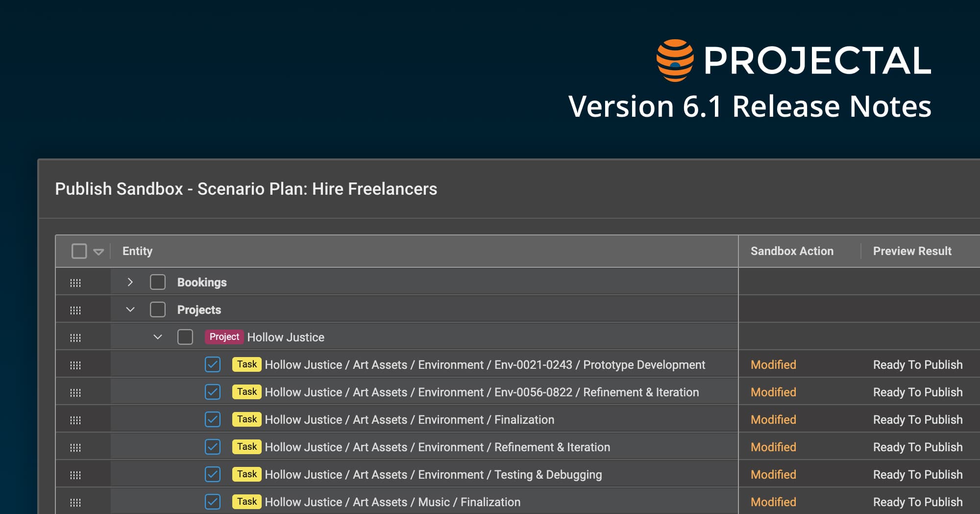Click drag handle on Testing & Debugging row
Viewport: 980px width, 514px height.
pos(75,475)
